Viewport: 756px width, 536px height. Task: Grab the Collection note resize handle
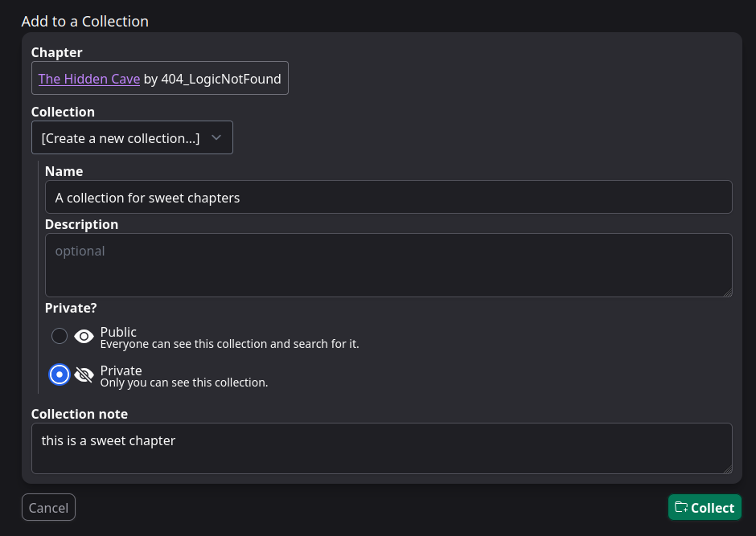[727, 468]
